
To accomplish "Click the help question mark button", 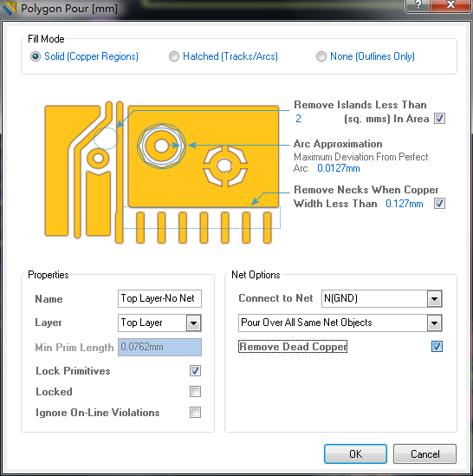I will [x=418, y=5].
